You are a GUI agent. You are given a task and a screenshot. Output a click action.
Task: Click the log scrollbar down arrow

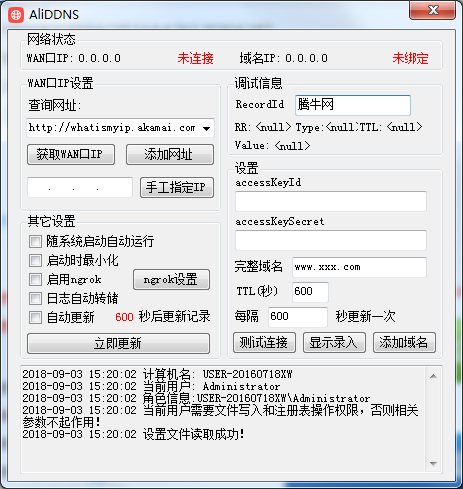[433, 464]
